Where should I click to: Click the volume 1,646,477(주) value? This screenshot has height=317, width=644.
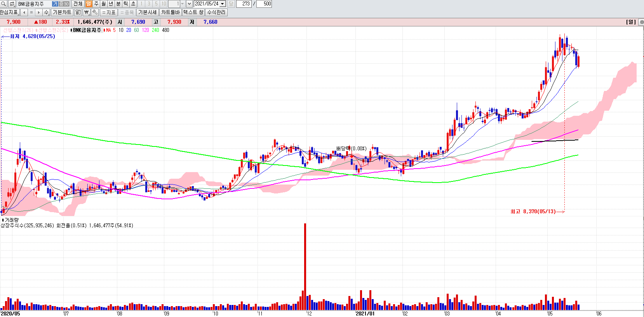(x=95, y=22)
